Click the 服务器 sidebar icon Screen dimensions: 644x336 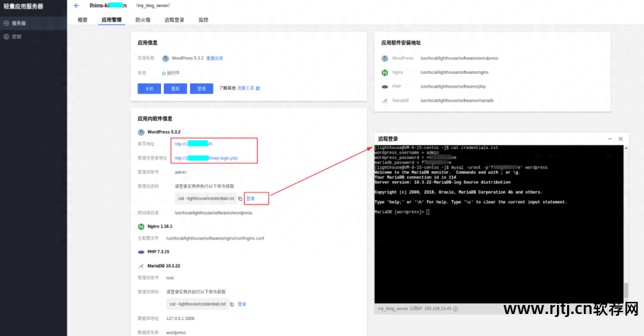coord(6,23)
